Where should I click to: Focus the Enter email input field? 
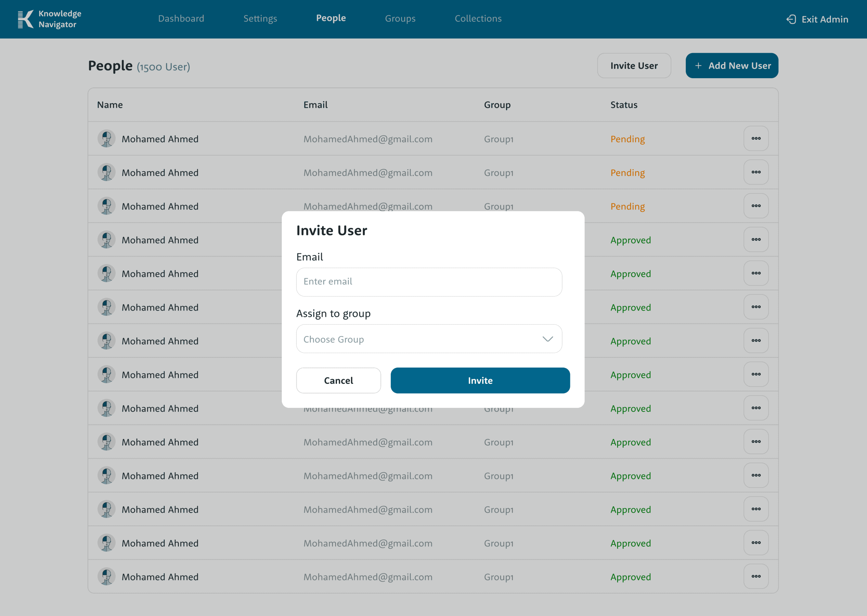coord(429,282)
